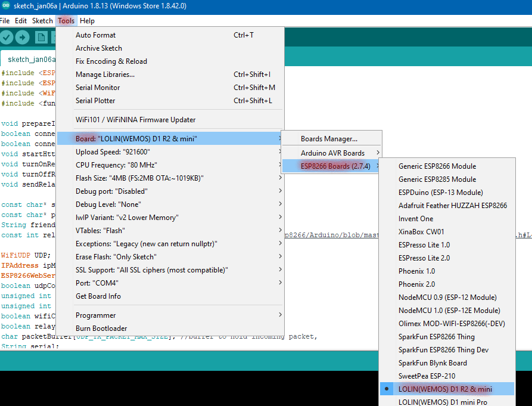532x406 pixels.
Task: Open Manage Libraries... entry
Action: (170, 75)
